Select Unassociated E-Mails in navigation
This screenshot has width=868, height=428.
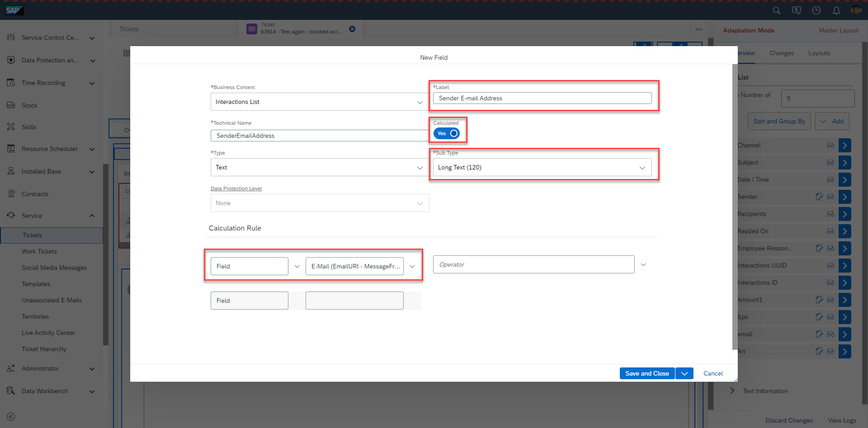click(52, 300)
